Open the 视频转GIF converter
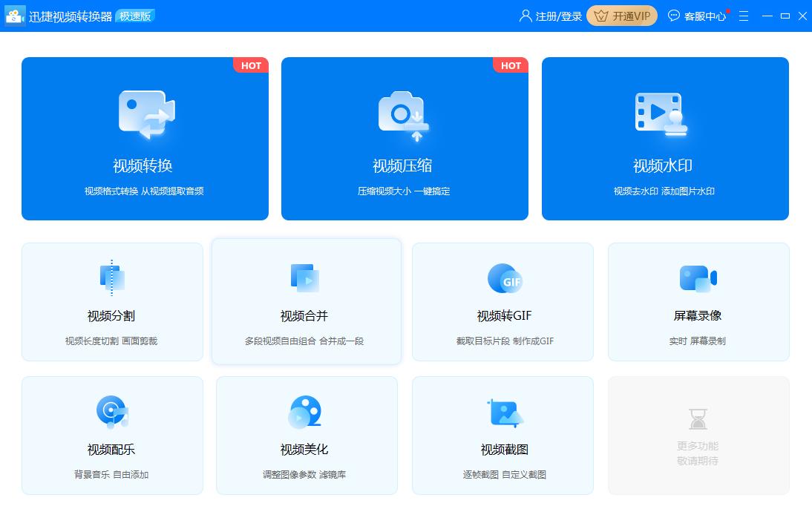Screen dimensions: 812x532 (x=502, y=301)
